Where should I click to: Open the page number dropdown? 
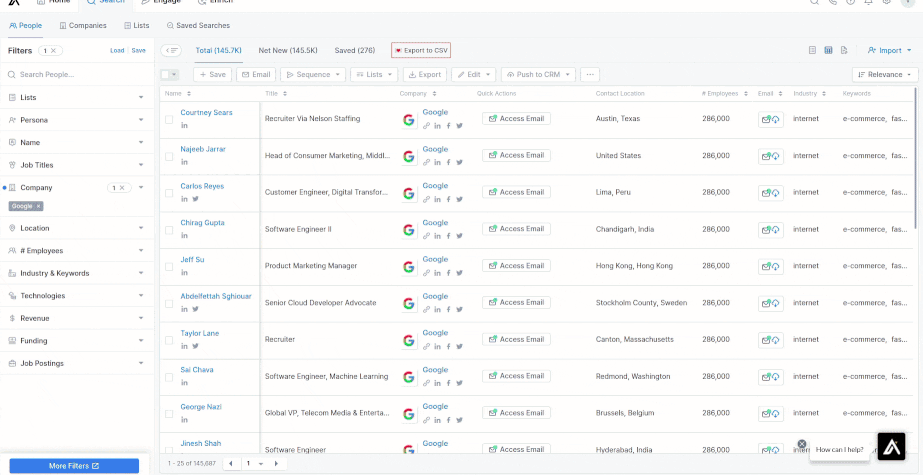pos(255,464)
